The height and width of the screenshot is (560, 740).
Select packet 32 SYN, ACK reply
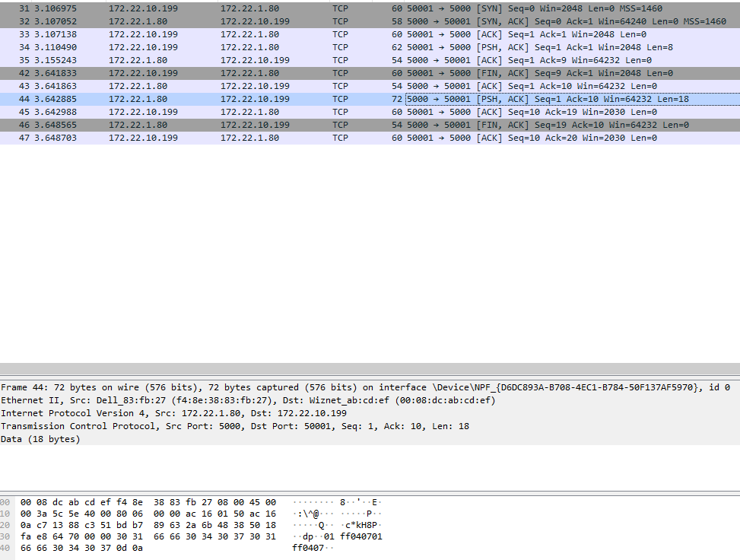point(370,21)
